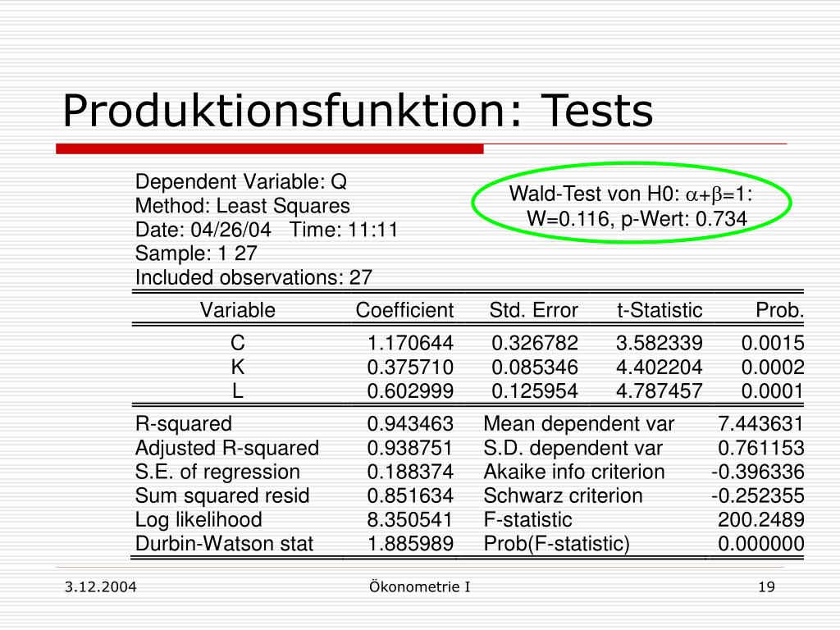Click slide number '19'

click(x=767, y=587)
